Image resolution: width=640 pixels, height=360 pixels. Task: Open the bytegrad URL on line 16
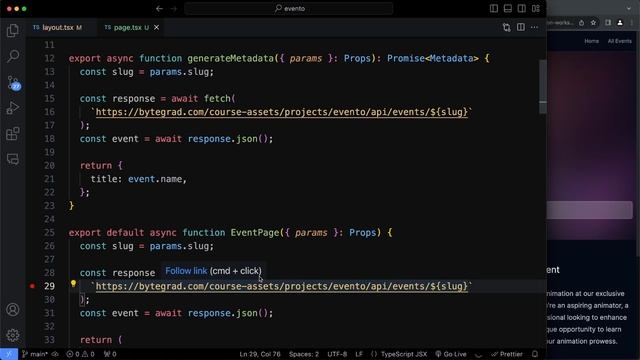(282, 112)
